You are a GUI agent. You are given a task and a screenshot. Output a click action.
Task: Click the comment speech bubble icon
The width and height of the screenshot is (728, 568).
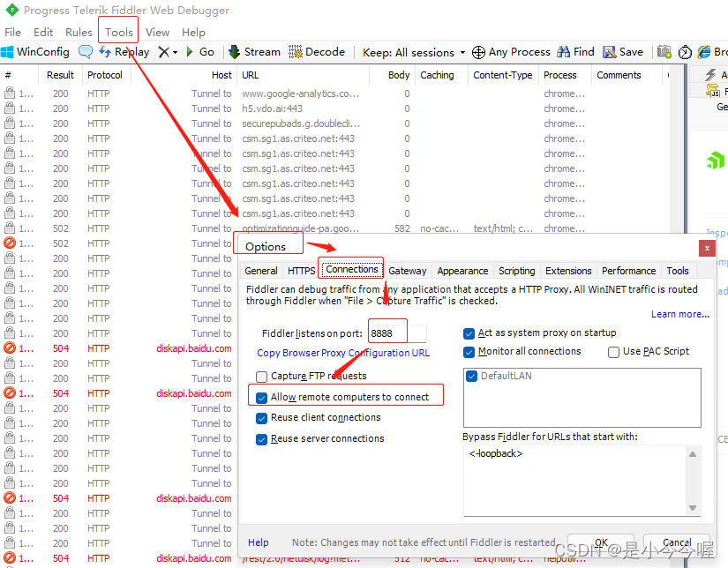pyautogui.click(x=86, y=51)
